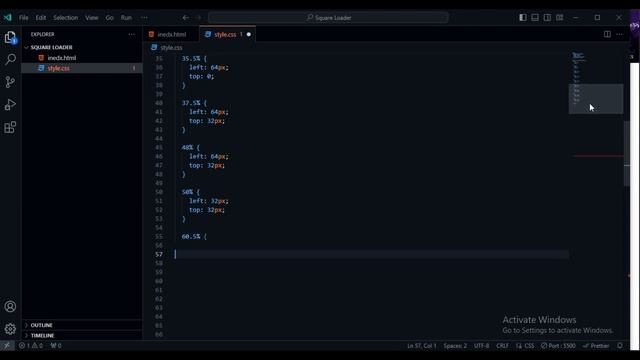
Task: Open the Manage gear icon
Action: 10,329
